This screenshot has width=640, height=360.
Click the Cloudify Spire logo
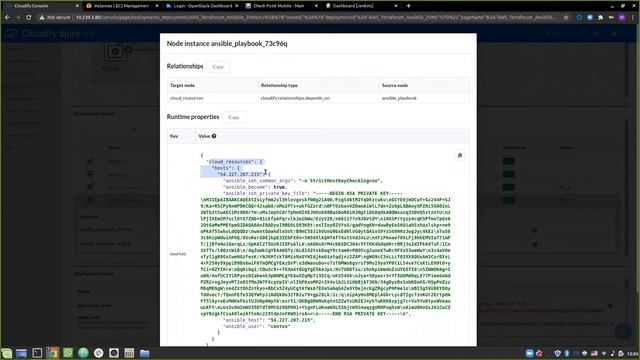(x=51, y=33)
